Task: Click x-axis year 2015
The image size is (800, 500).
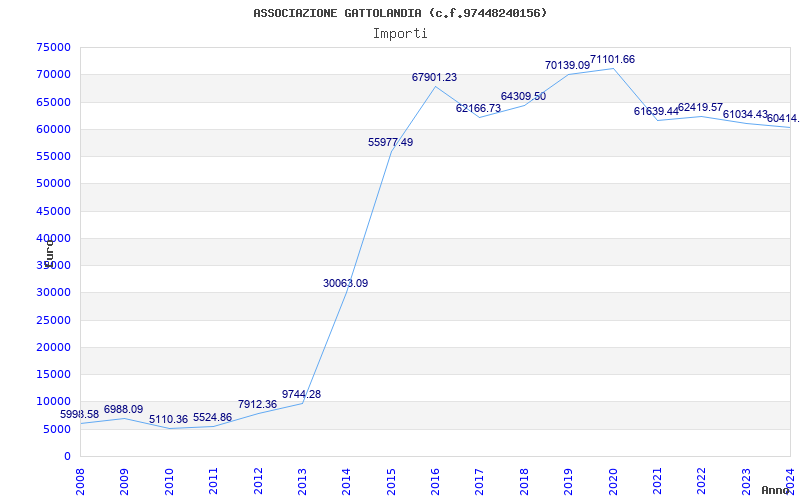Action: point(391,482)
